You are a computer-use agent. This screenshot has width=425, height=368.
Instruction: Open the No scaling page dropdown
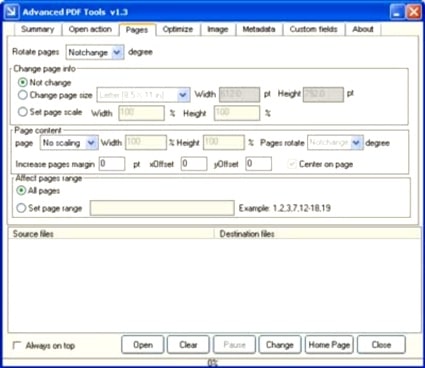[91, 143]
